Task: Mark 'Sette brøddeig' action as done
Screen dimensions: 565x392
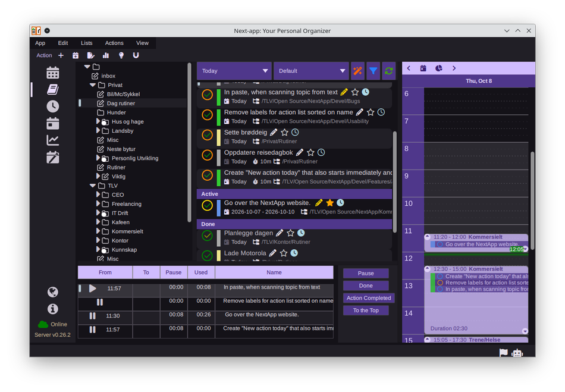Action: click(x=207, y=135)
